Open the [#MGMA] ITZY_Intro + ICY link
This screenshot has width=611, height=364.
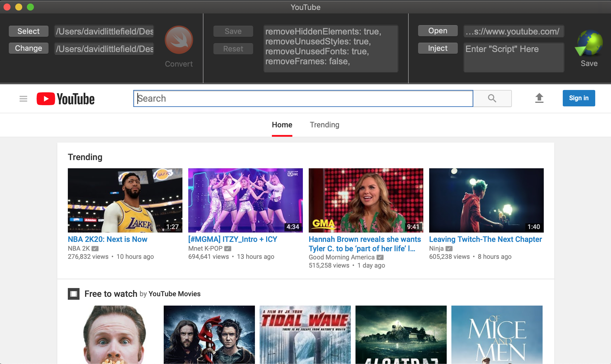click(233, 239)
